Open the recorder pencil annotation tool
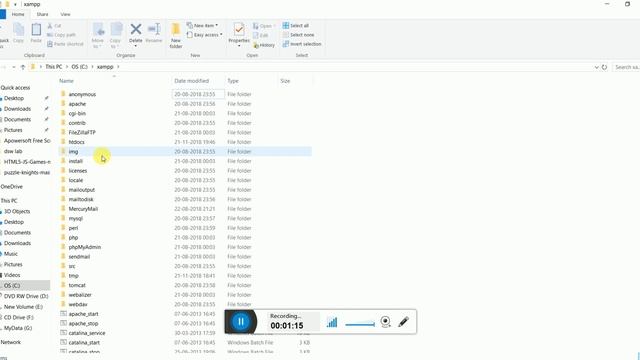640x360 pixels. [x=403, y=322]
